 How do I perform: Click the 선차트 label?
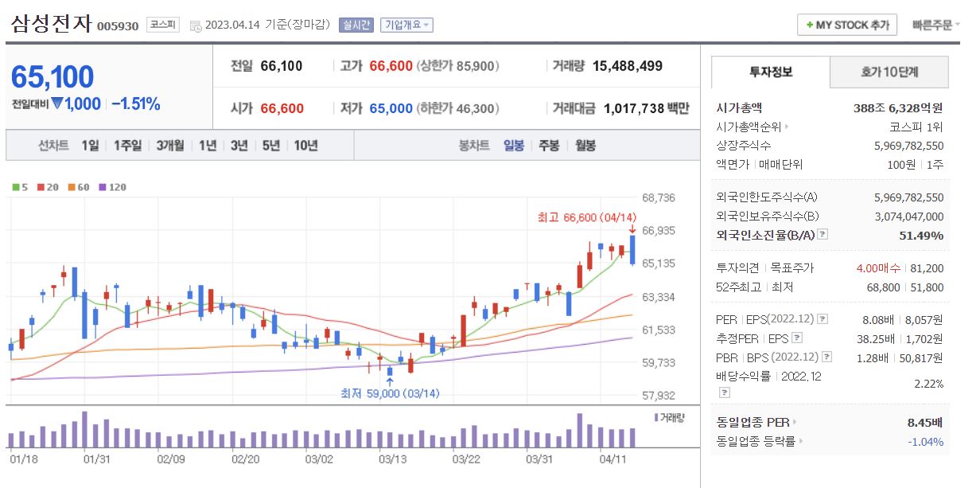tap(53, 145)
